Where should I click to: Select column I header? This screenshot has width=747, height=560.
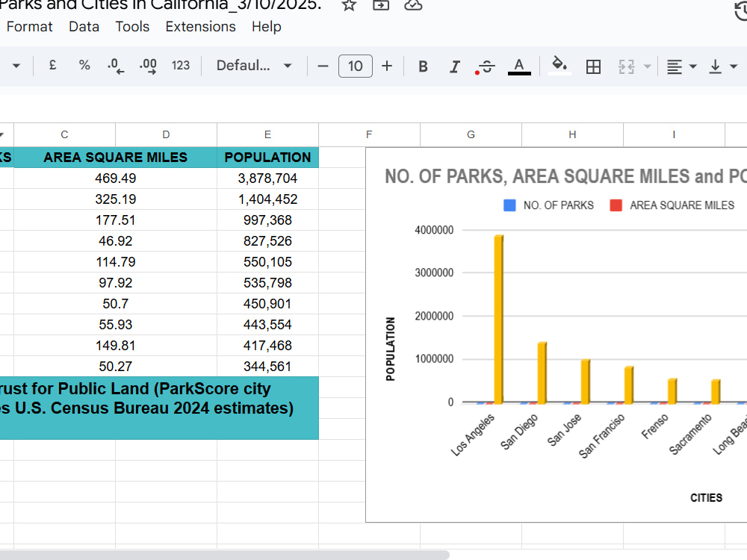(674, 134)
